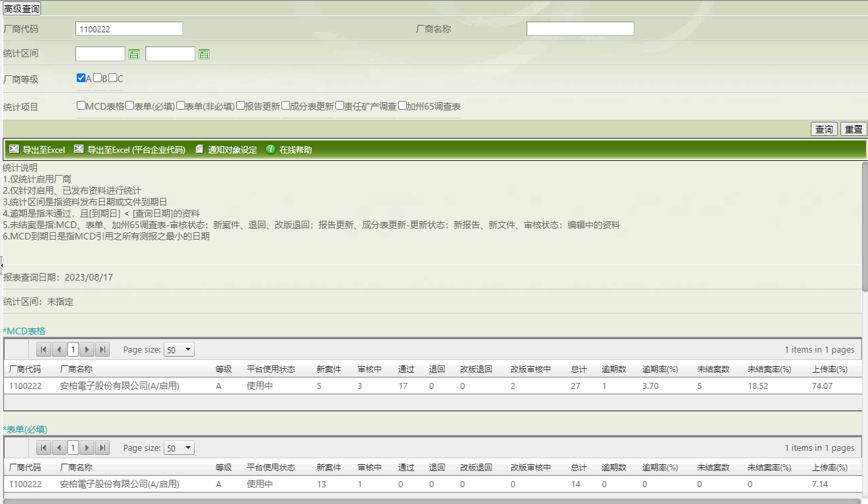This screenshot has height=504, width=868.
Task: Enable the 表单(必填) statistics item
Action: coord(129,106)
